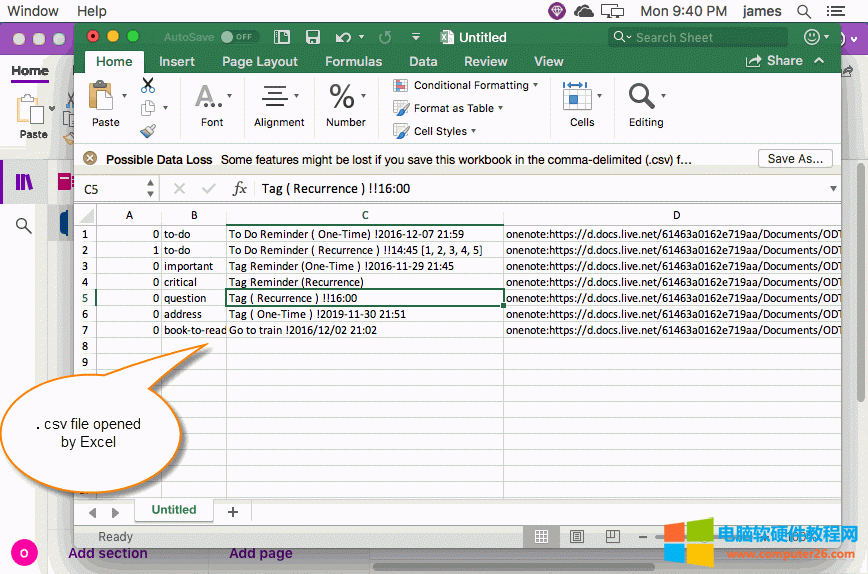Click the Save As... button
Viewport: 868px width, 574px height.
pyautogui.click(x=795, y=158)
